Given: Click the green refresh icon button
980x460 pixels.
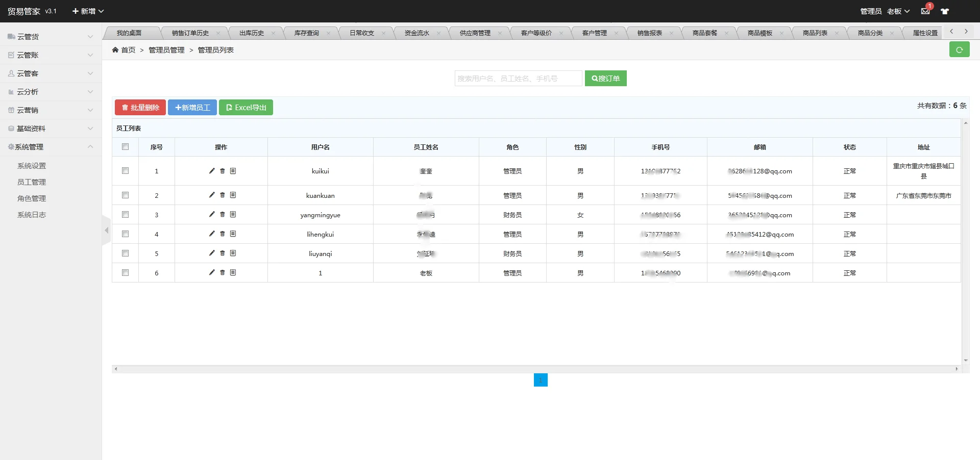Looking at the screenshot, I should (x=959, y=50).
